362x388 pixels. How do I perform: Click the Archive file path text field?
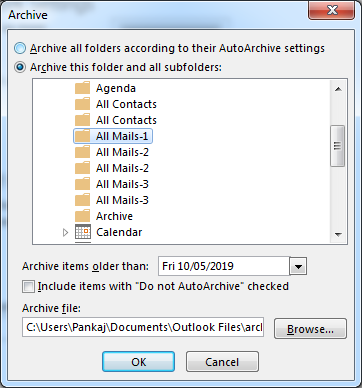tap(143, 327)
